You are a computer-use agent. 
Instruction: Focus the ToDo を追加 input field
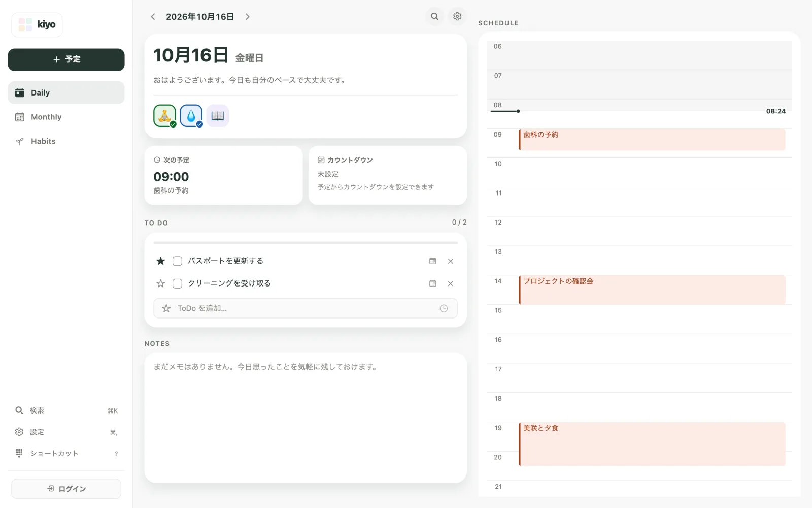coord(306,308)
